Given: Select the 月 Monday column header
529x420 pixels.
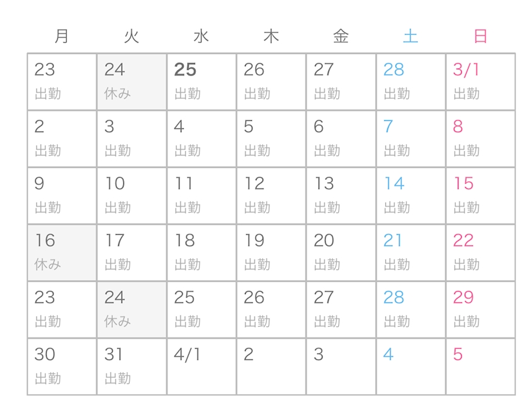Looking at the screenshot, I should [x=62, y=36].
